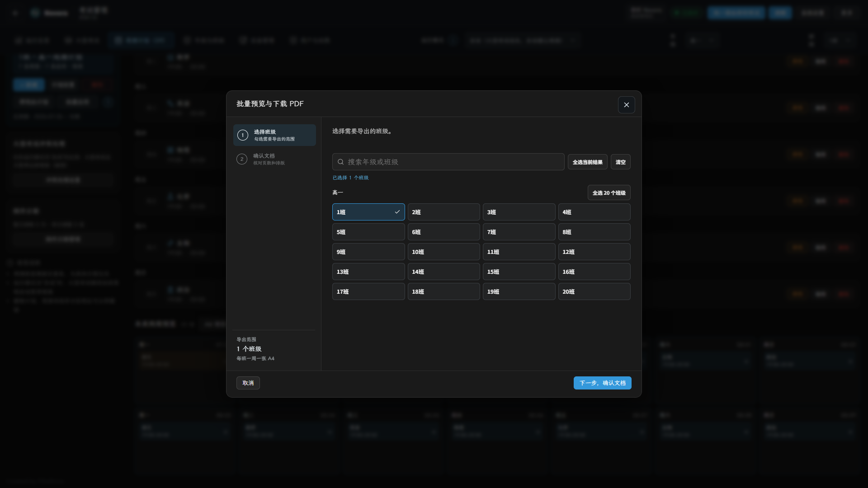Toggle class 12班 selection
The height and width of the screenshot is (488, 868).
(x=594, y=252)
